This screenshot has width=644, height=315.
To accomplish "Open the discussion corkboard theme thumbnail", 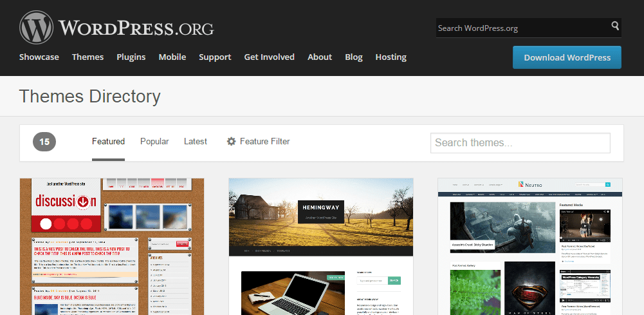I will pos(112,246).
